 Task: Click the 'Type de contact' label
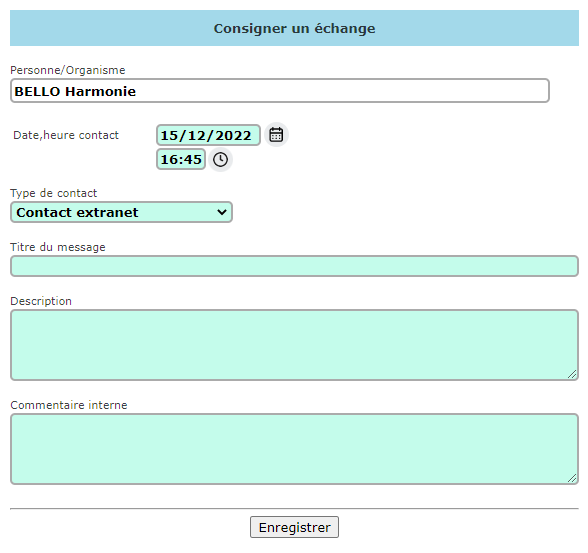pos(54,193)
